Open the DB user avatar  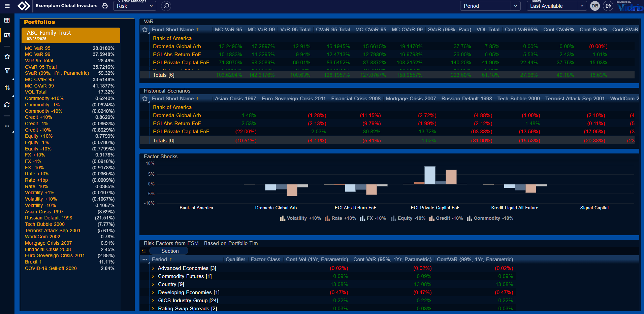[595, 6]
